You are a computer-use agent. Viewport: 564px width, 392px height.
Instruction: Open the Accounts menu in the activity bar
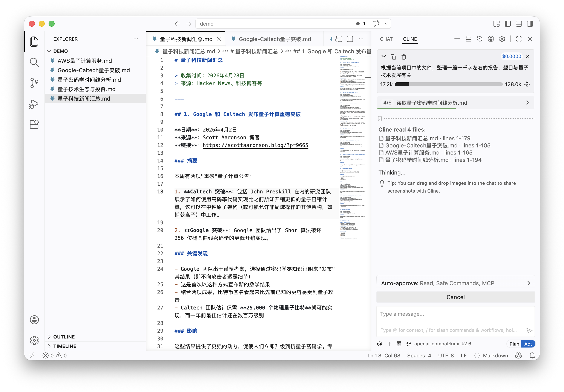pos(34,320)
